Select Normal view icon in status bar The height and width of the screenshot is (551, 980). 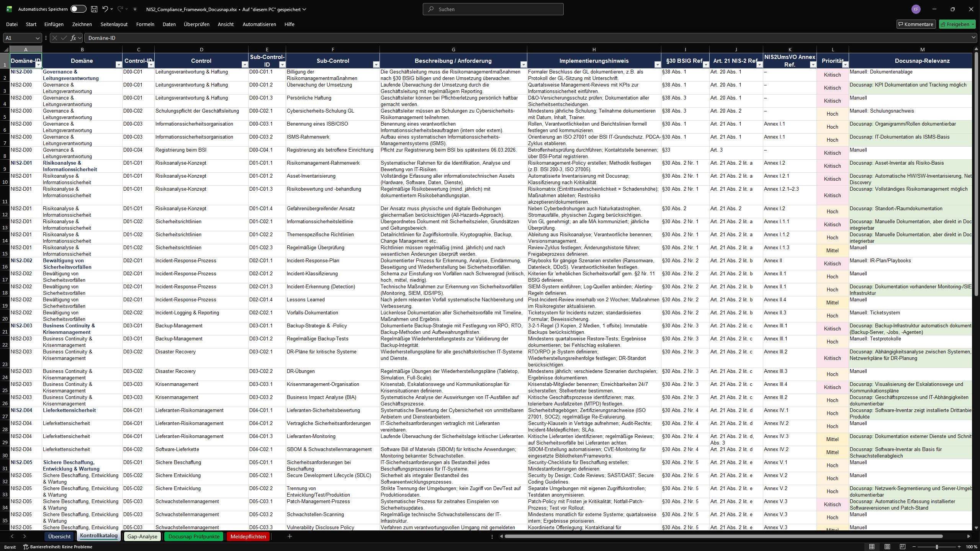872,546
